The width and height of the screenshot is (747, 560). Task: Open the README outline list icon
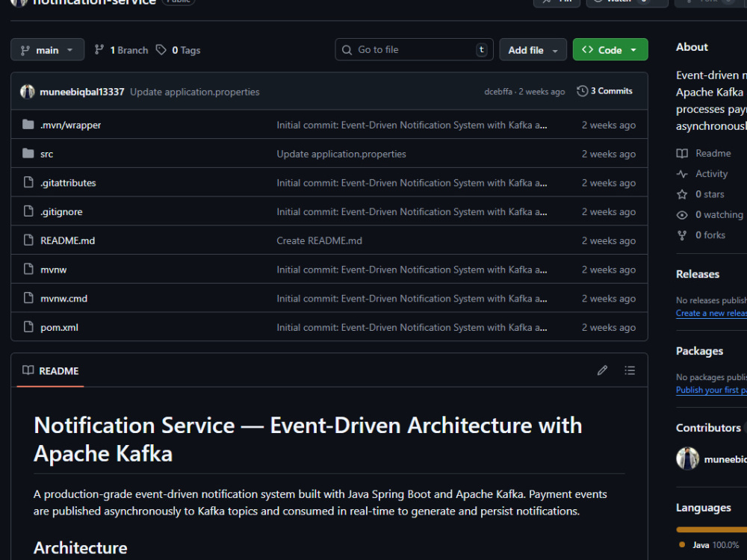(630, 370)
